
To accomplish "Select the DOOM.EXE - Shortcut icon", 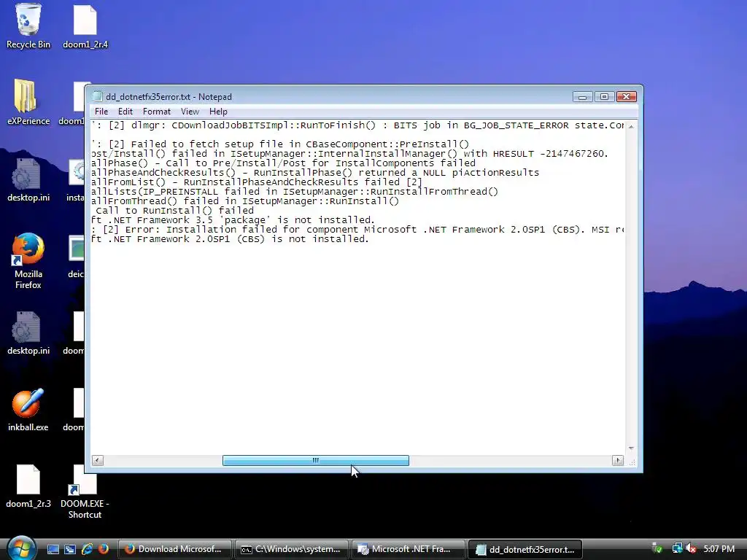I will pos(85,492).
